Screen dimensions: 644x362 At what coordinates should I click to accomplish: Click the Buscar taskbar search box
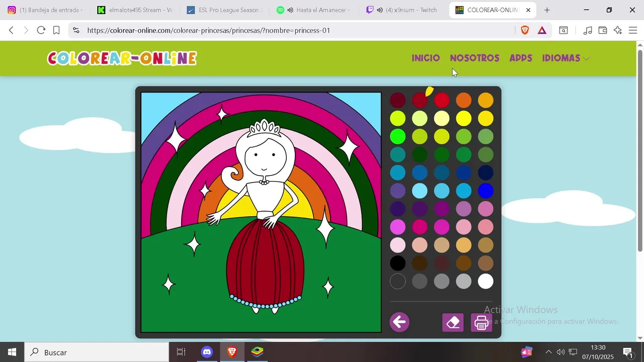97,352
